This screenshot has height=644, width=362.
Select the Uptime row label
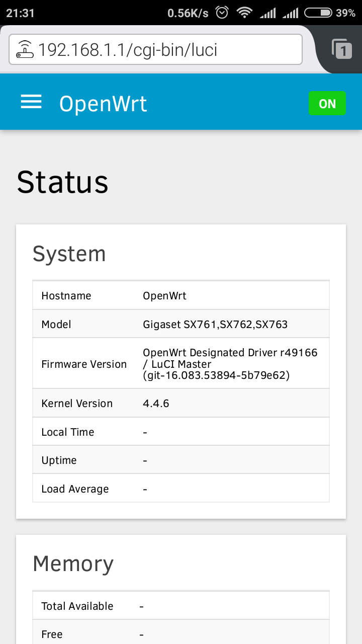tap(59, 460)
